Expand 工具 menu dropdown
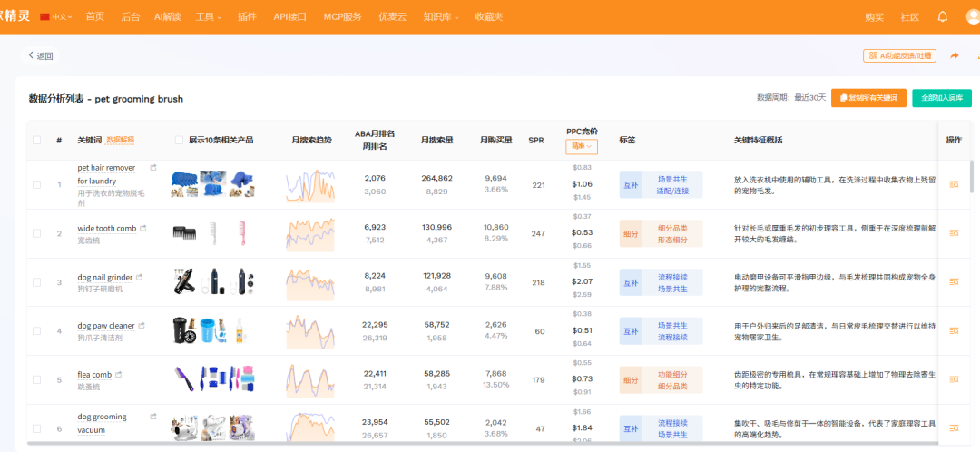This screenshot has width=980, height=452. pyautogui.click(x=208, y=17)
